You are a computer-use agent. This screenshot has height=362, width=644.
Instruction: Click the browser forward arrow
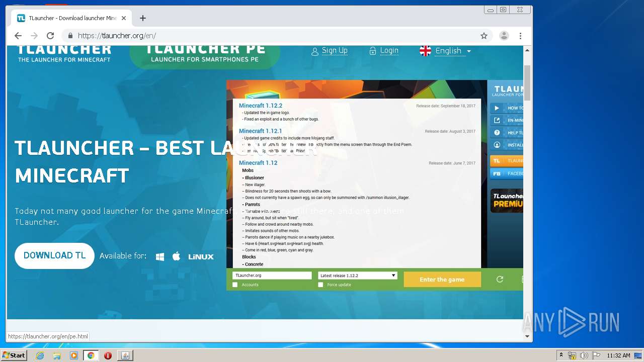click(34, 36)
